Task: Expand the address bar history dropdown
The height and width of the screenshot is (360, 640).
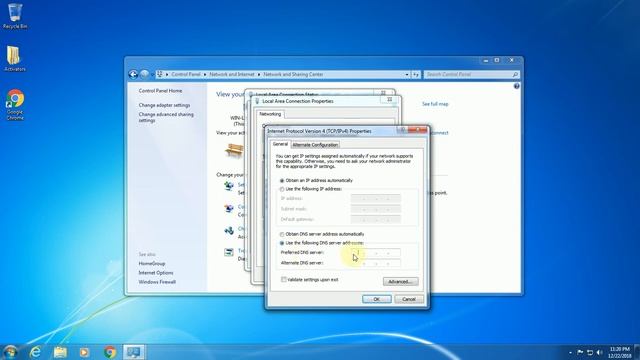Action: point(407,74)
